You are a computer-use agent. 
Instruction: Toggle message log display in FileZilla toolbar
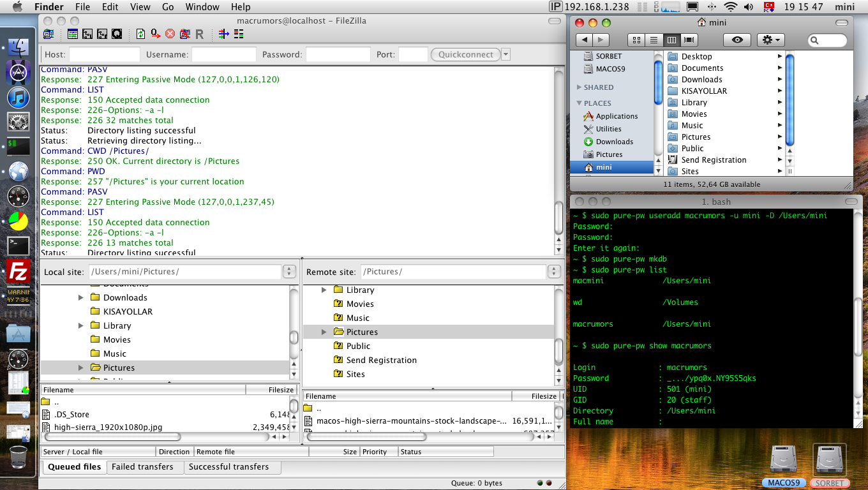[73, 34]
